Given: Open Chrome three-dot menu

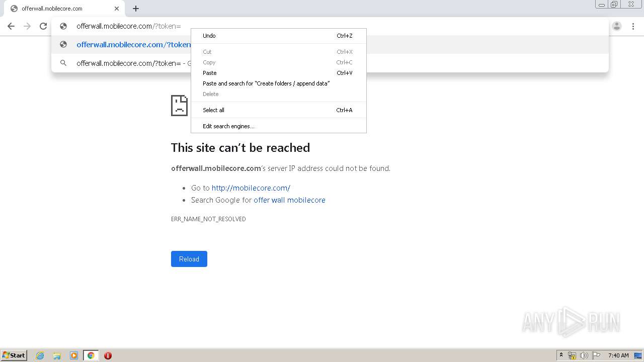Looking at the screenshot, I should pyautogui.click(x=633, y=26).
